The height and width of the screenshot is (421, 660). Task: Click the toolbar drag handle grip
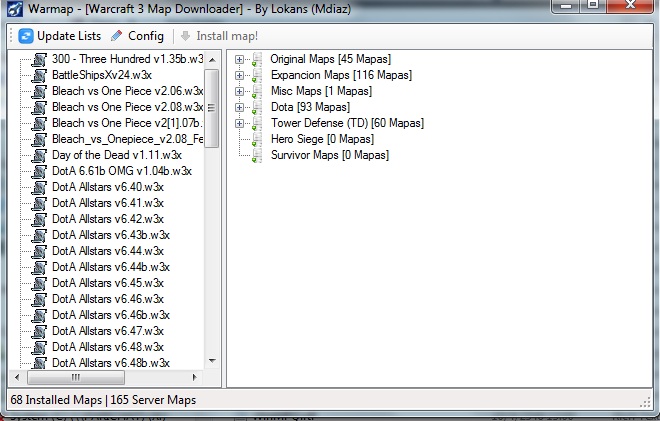(x=12, y=36)
